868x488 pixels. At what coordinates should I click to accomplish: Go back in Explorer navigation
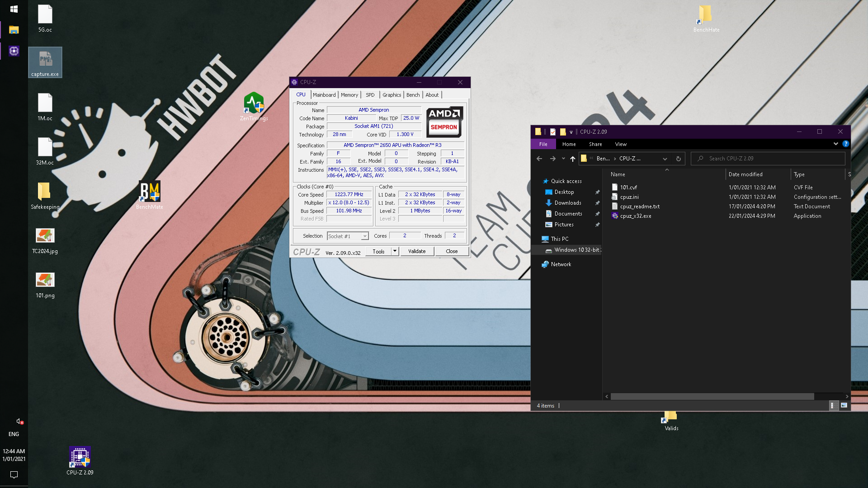[x=539, y=159]
